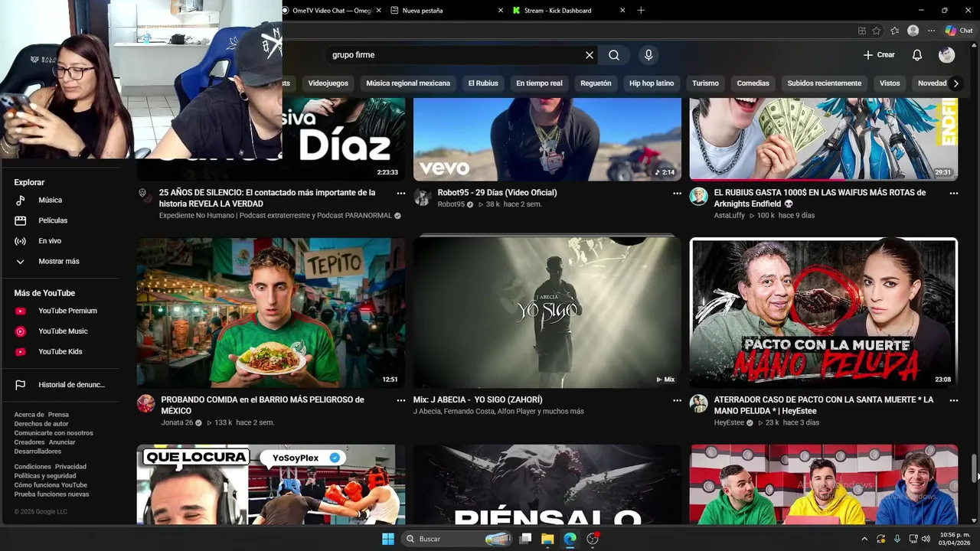
Task: Play the TEPITO food video thumbnail
Action: [x=271, y=312]
